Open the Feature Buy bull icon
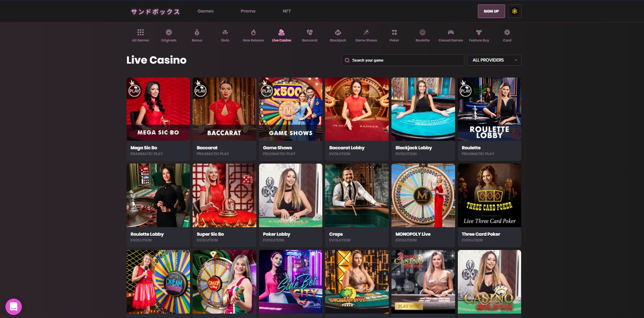Viewport: 644px width, 318px height. pos(479,32)
